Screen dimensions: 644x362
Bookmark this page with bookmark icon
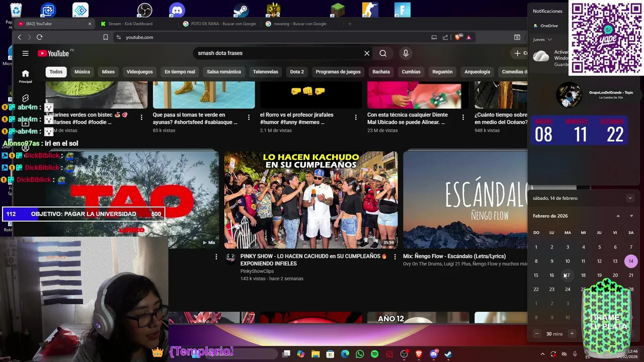(x=105, y=37)
